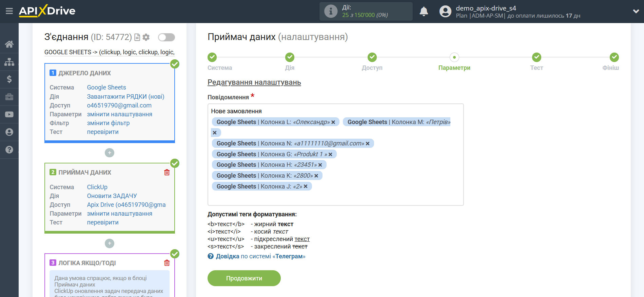
Task: Open connection notes document icon
Action: 137,37
